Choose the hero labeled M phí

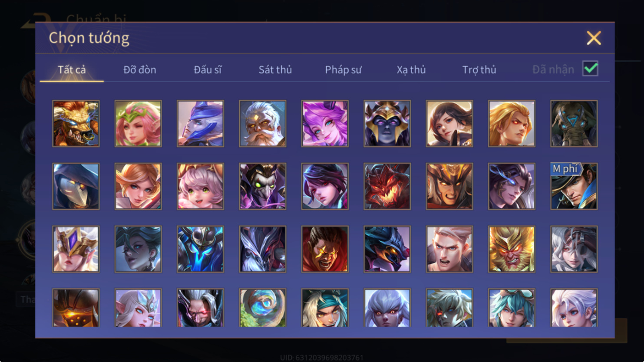(x=574, y=187)
